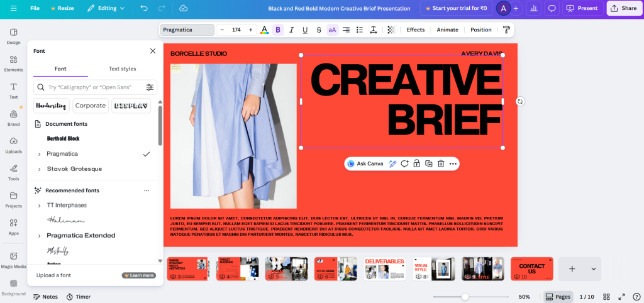Screen dimensions: 644x303
Task: Click the font size 174 field
Action: click(x=236, y=30)
